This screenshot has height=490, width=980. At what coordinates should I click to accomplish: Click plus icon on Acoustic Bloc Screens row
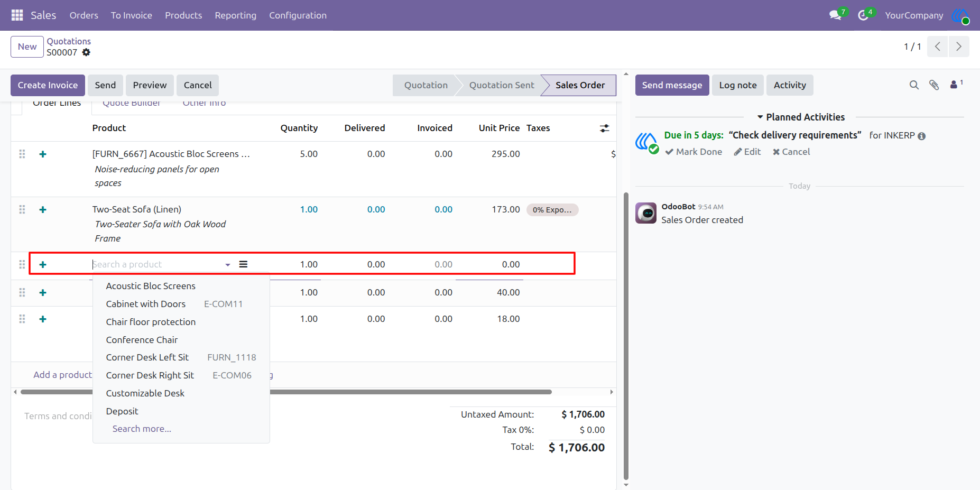coord(43,154)
